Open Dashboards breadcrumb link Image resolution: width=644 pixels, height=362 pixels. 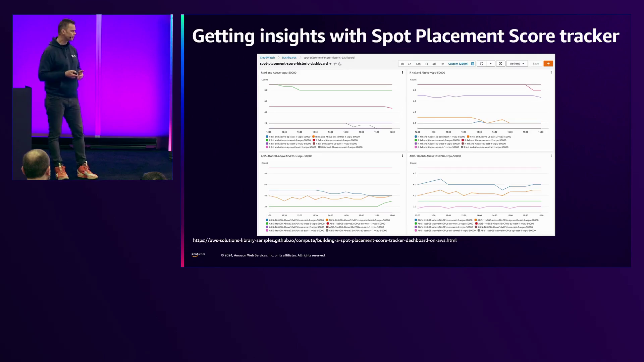coord(289,58)
